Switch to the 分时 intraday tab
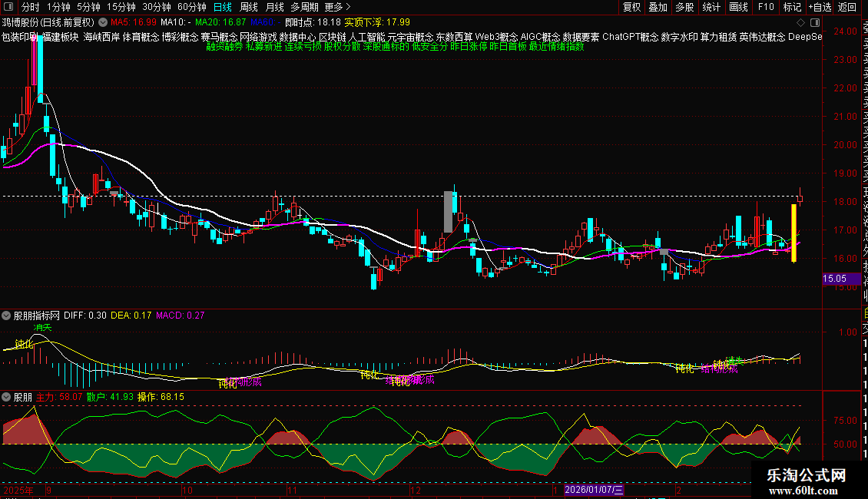The height and width of the screenshot is (499, 868). (x=30, y=7)
